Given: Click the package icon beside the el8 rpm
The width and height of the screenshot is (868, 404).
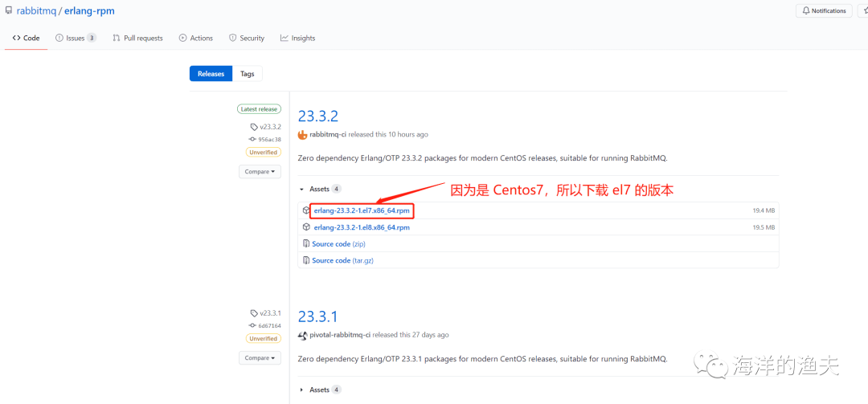Looking at the screenshot, I should [306, 227].
